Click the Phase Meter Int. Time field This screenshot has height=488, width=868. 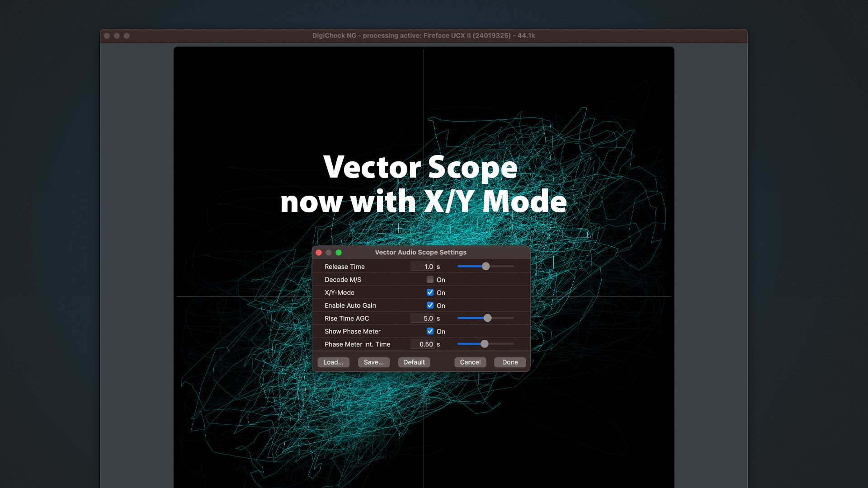tap(422, 344)
